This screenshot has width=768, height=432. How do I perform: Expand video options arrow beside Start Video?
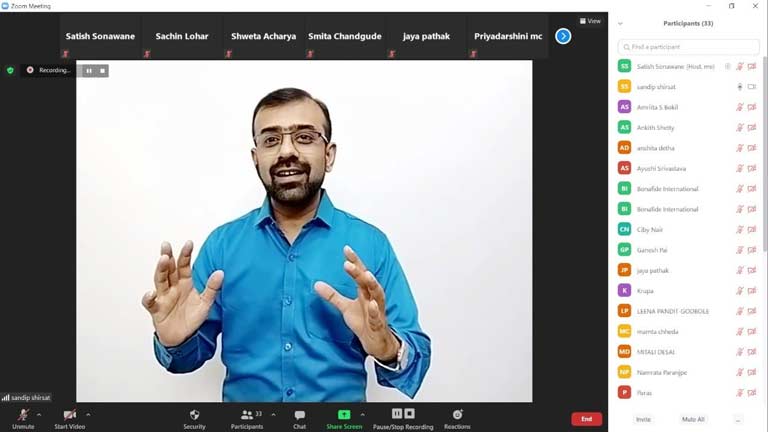(88, 414)
